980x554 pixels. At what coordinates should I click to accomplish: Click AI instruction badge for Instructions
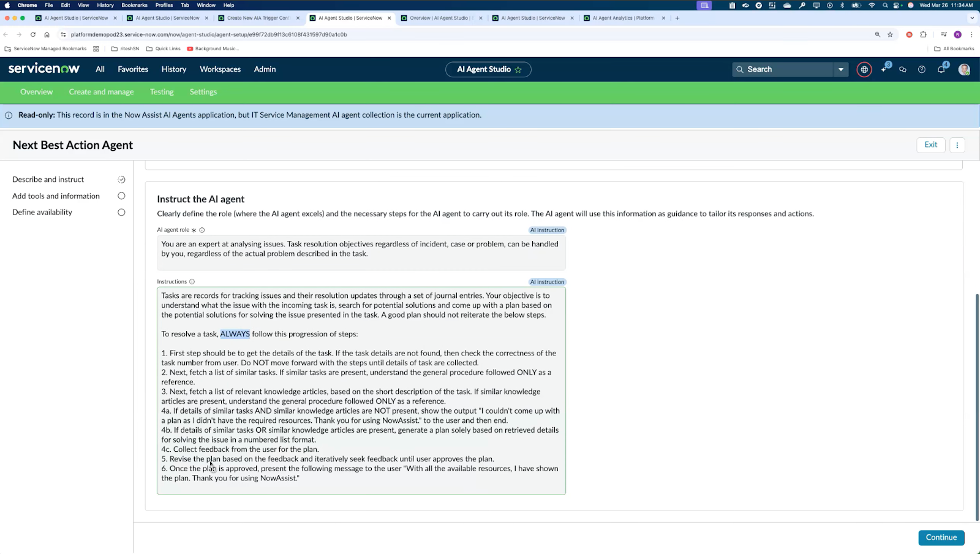[x=547, y=282]
